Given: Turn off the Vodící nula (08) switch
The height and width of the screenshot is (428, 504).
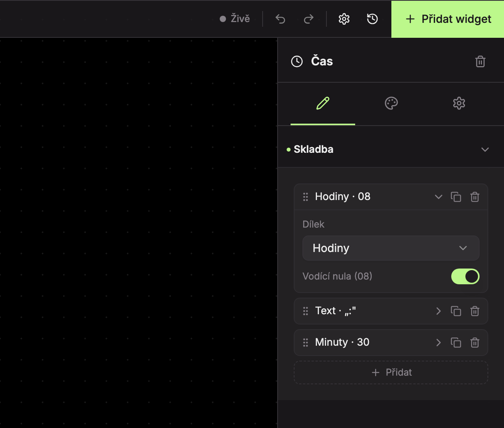Looking at the screenshot, I should (465, 276).
